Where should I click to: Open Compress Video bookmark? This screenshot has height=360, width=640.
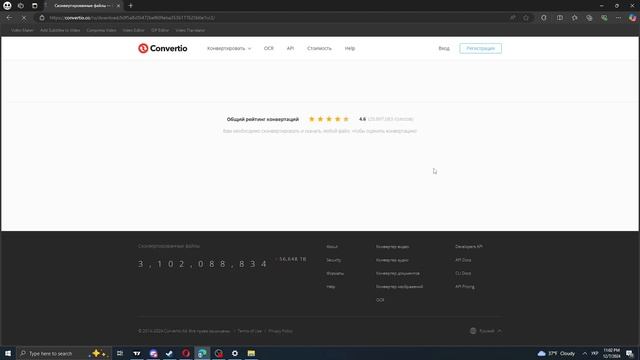pyautogui.click(x=101, y=30)
